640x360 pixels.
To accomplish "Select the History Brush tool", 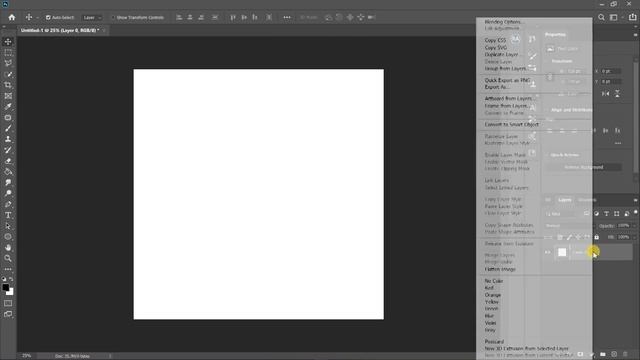I will tap(8, 150).
